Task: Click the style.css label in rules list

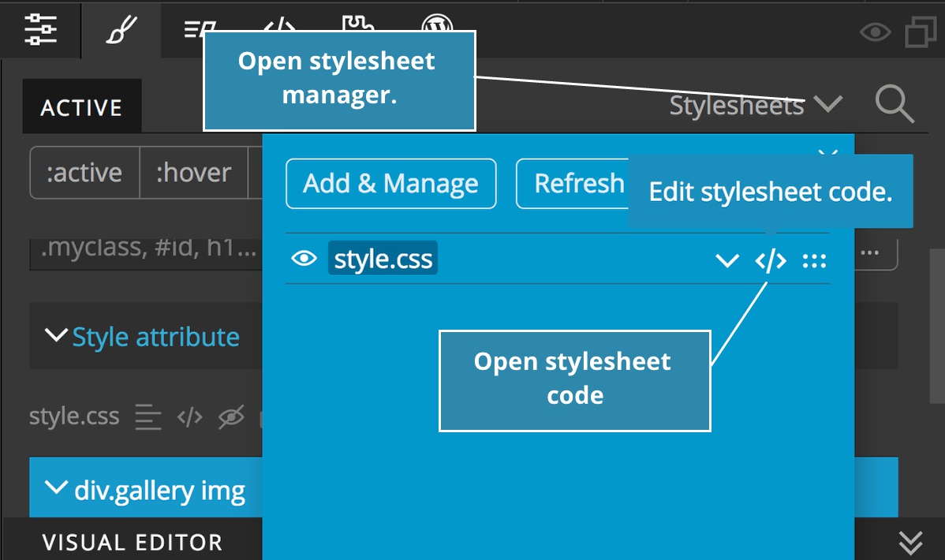Action: click(74, 416)
